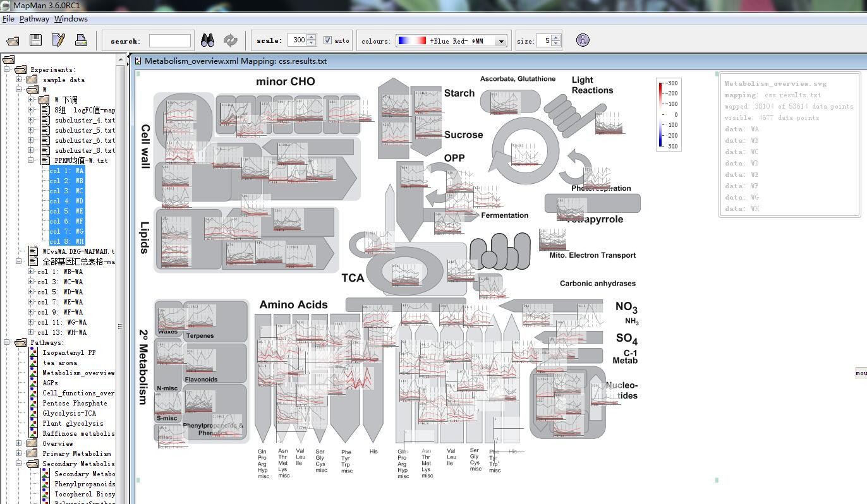
Task: Open the Windows menu
Action: tap(71, 19)
